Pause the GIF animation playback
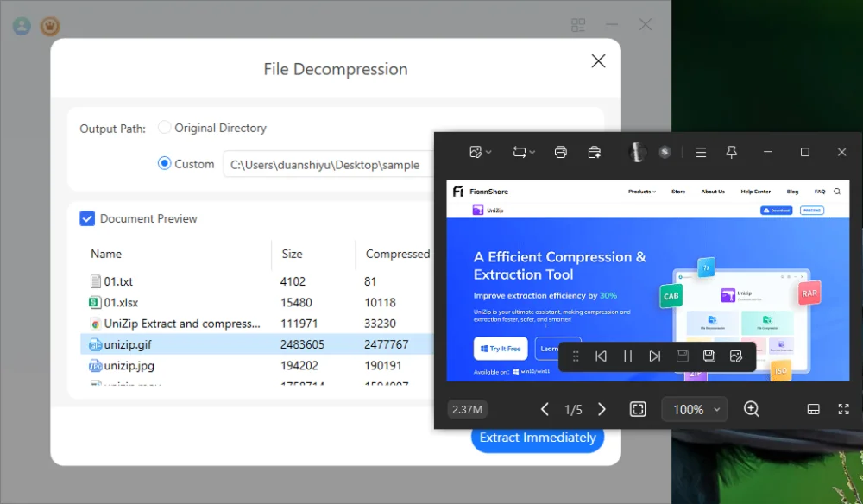863x504 pixels. tap(628, 356)
